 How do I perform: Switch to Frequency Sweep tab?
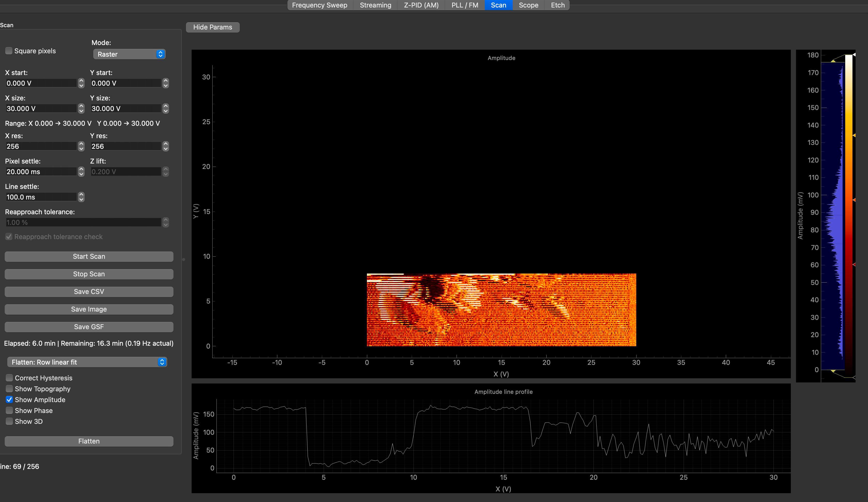click(319, 5)
